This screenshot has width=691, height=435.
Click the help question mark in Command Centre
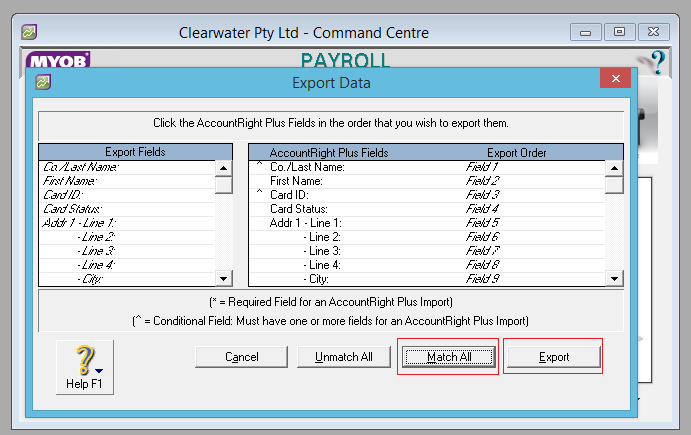coord(657,62)
